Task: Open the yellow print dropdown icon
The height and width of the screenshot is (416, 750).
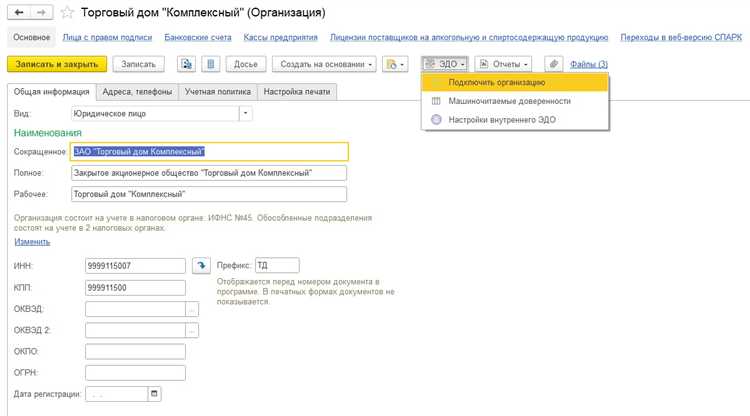Action: click(x=395, y=64)
